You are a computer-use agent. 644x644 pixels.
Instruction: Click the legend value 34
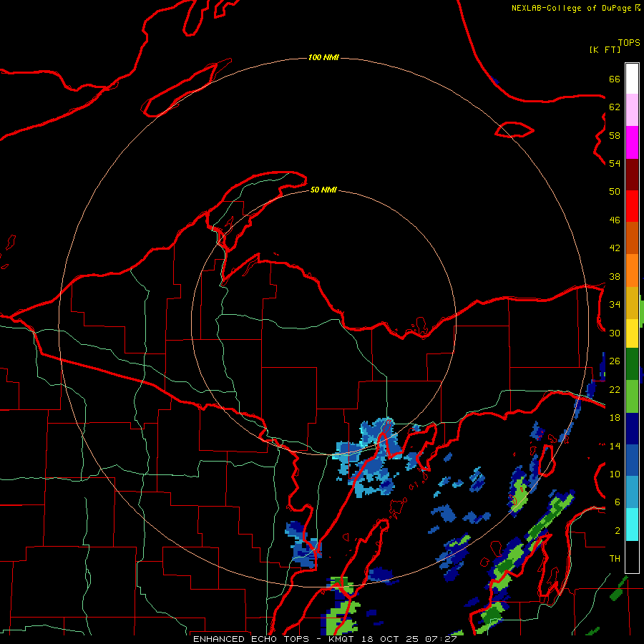(x=615, y=304)
